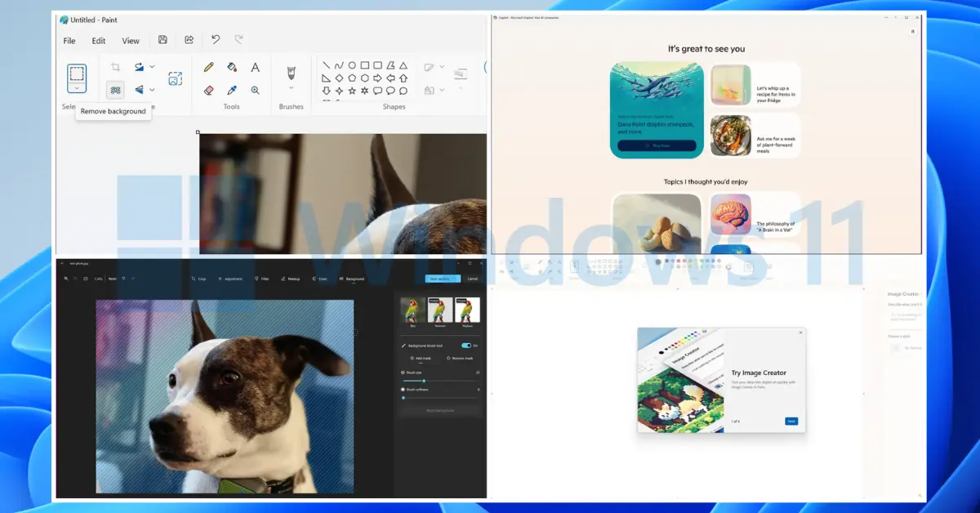The height and width of the screenshot is (513, 980).
Task: Click the Remove background icon in Paint
Action: [116, 90]
